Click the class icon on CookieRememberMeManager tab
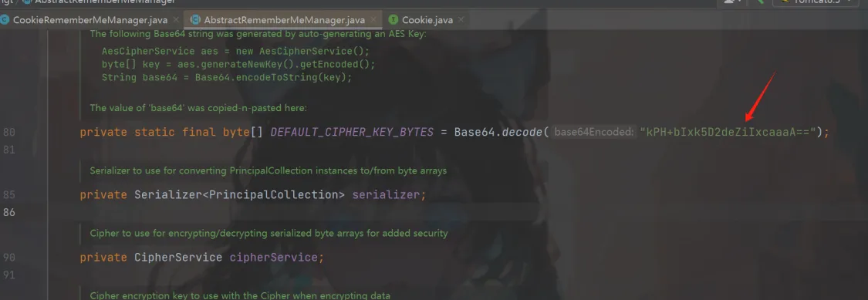 click(x=5, y=20)
